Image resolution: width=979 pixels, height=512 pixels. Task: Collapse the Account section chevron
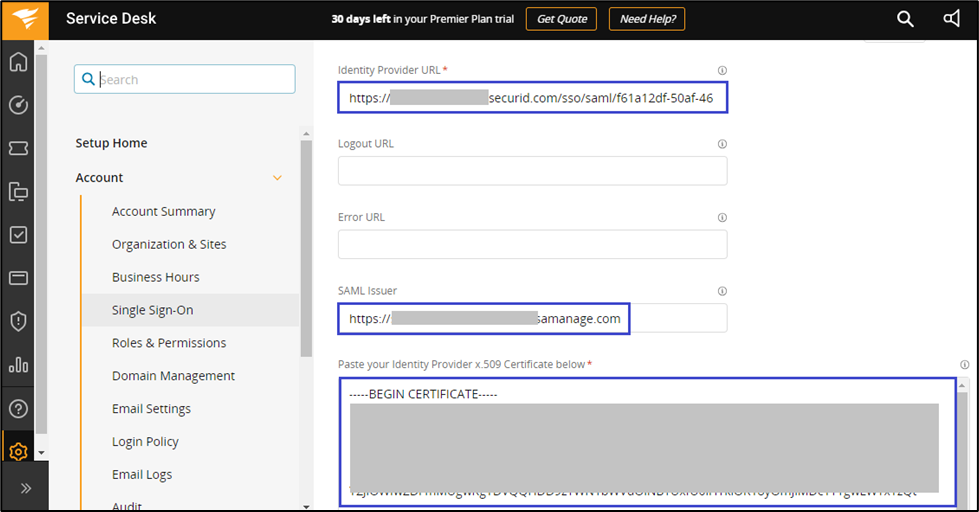[x=278, y=178]
